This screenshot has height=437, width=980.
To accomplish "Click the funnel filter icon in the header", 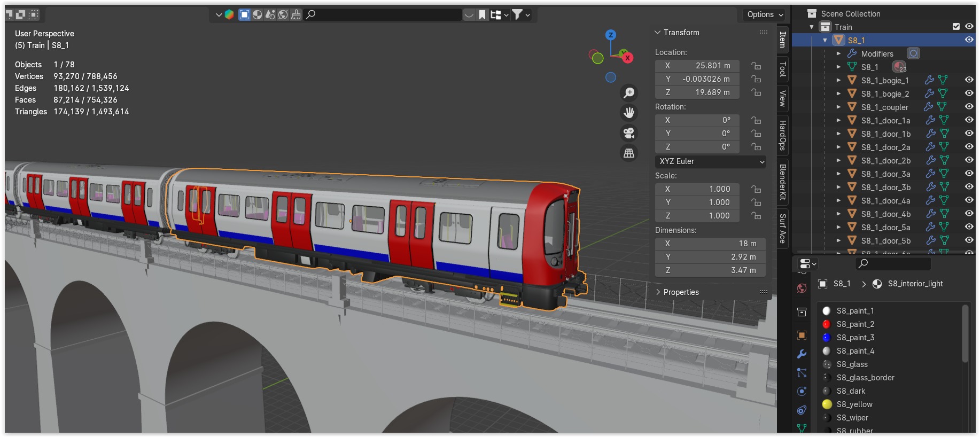I will (517, 14).
